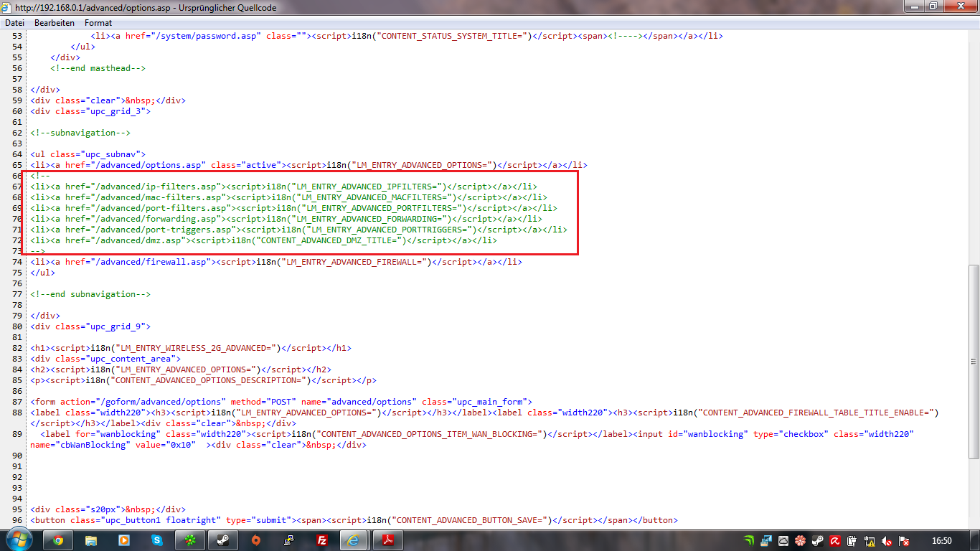This screenshot has width=980, height=551.
Task: Open the network warning tray icon
Action: click(x=870, y=541)
